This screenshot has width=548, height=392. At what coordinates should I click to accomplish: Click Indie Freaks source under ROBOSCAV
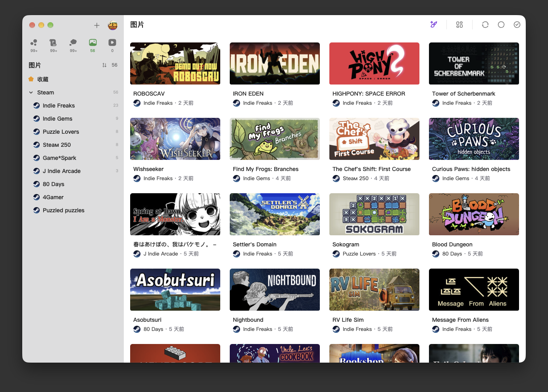(x=158, y=103)
